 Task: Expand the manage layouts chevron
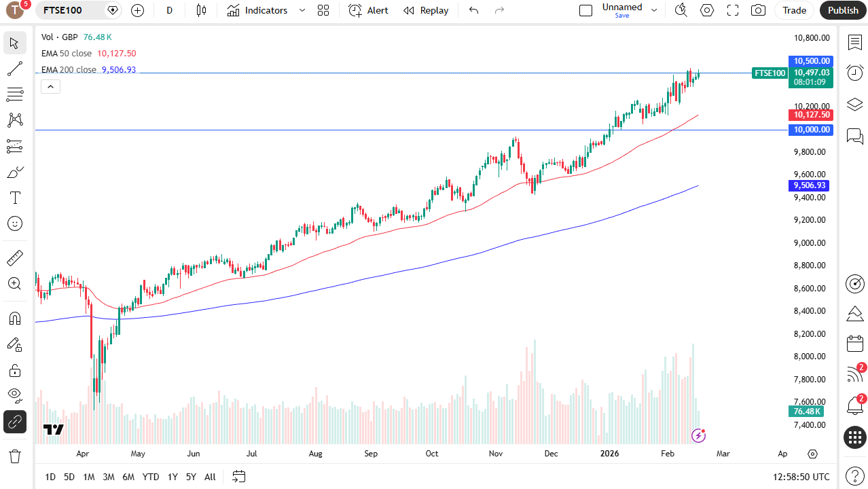pyautogui.click(x=654, y=10)
